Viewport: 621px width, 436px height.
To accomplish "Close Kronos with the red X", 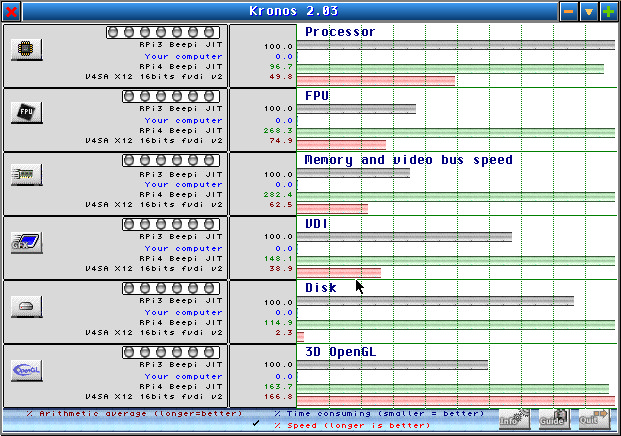I will (x=11, y=11).
